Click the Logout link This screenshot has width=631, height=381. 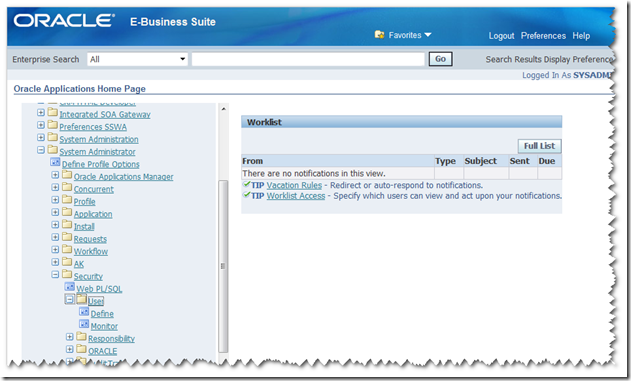point(501,36)
